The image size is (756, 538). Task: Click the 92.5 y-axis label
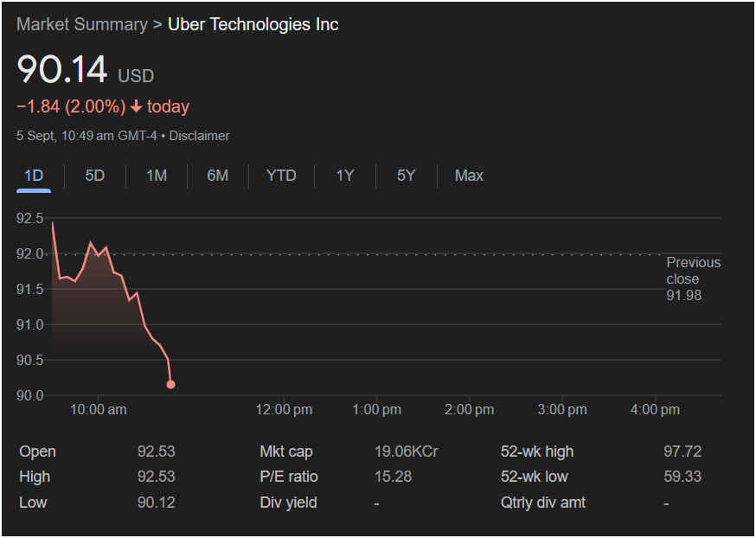[x=30, y=218]
